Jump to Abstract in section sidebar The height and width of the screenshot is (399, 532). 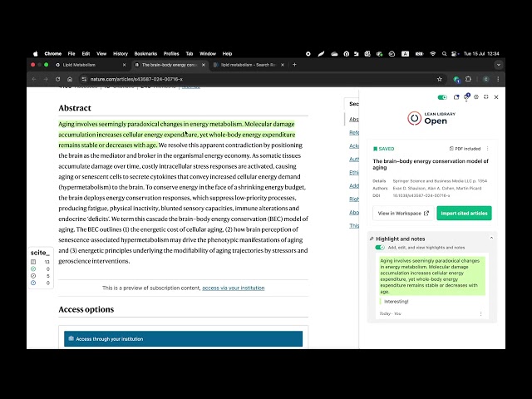pyautogui.click(x=354, y=120)
